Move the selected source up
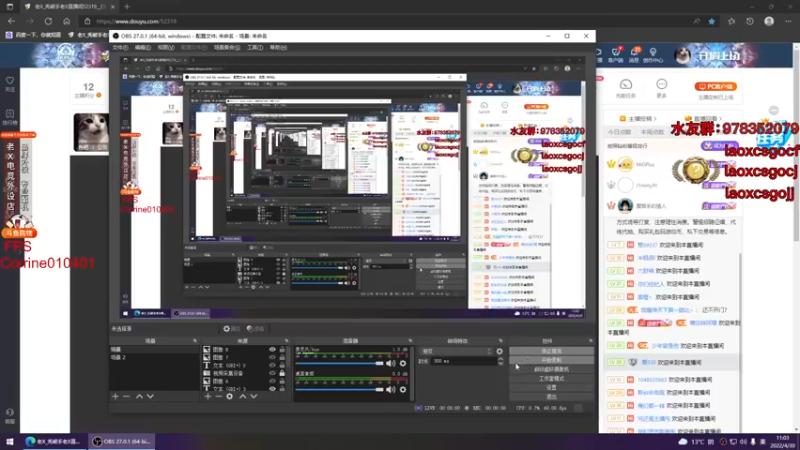800x450 pixels. tap(243, 396)
